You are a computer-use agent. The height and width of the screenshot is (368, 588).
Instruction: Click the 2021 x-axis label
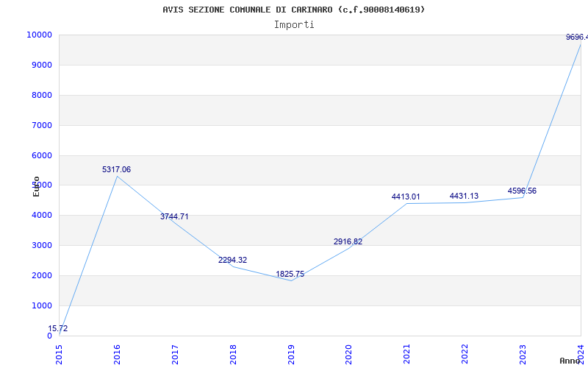click(x=407, y=354)
